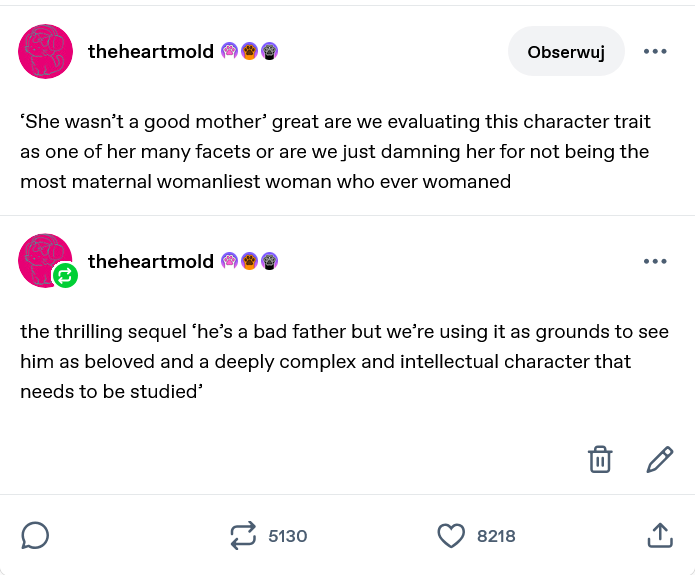The width and height of the screenshot is (695, 575).
Task: Open theheartmold avatar on the original post
Action: [45, 51]
